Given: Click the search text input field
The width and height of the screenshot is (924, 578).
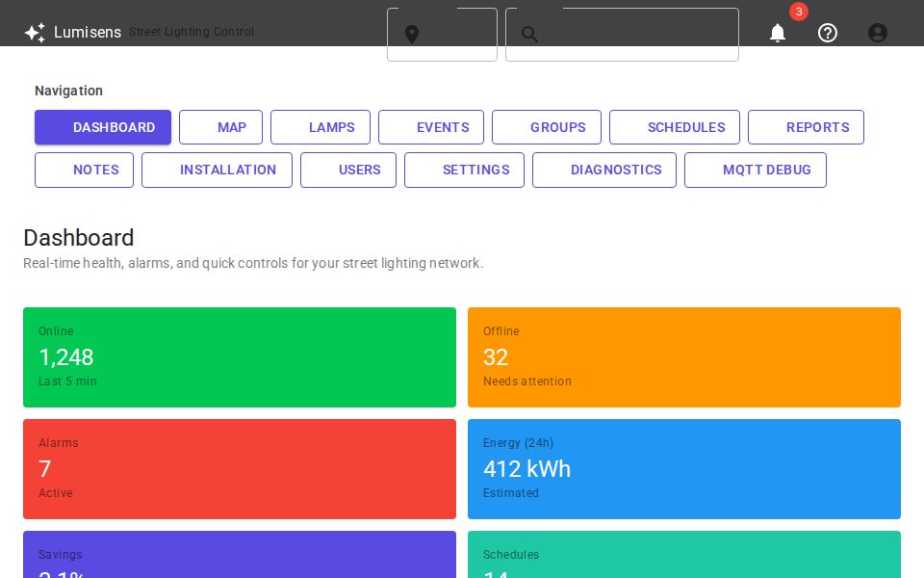Looking at the screenshot, I should [635, 35].
